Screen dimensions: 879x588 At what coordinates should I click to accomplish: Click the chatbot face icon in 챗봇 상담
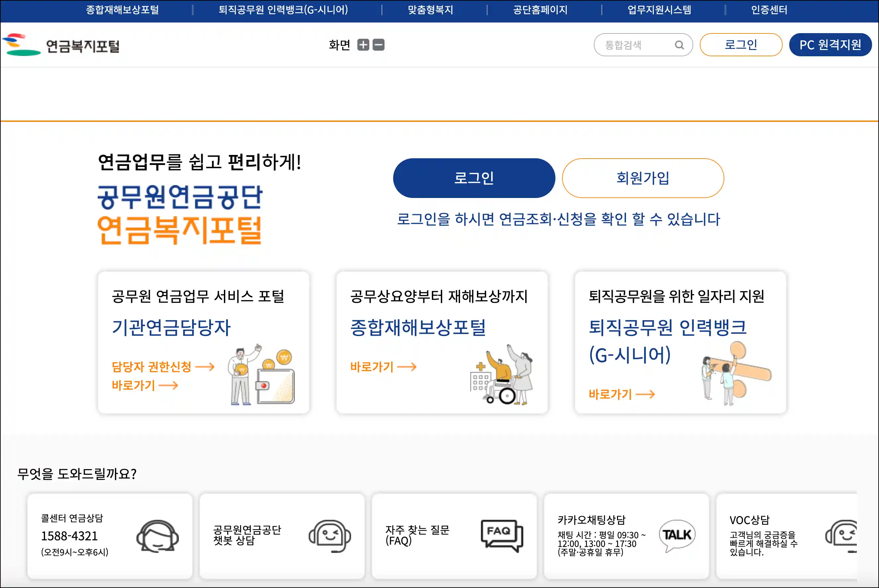330,536
